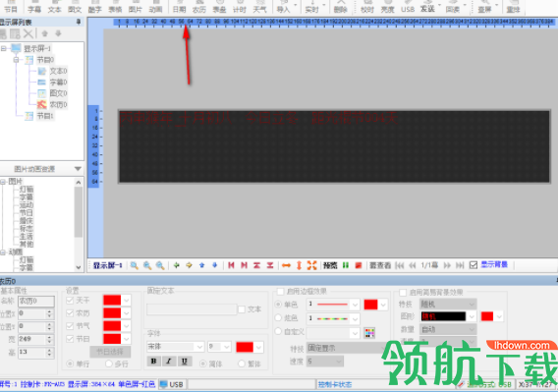Stop the preview with the red button

coord(359,265)
